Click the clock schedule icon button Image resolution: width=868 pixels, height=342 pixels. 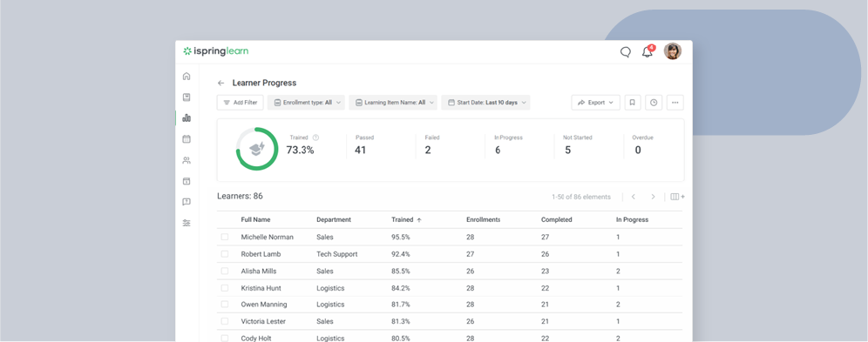point(654,103)
